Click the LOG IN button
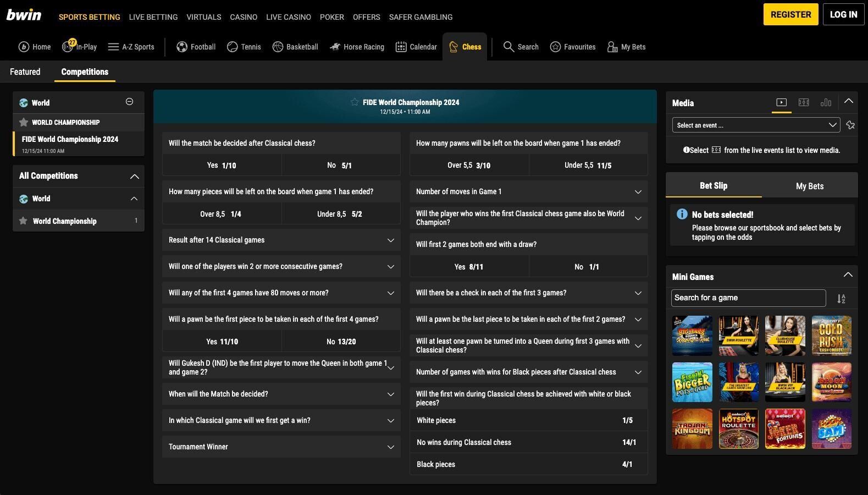The height and width of the screenshot is (495, 868). tap(843, 15)
